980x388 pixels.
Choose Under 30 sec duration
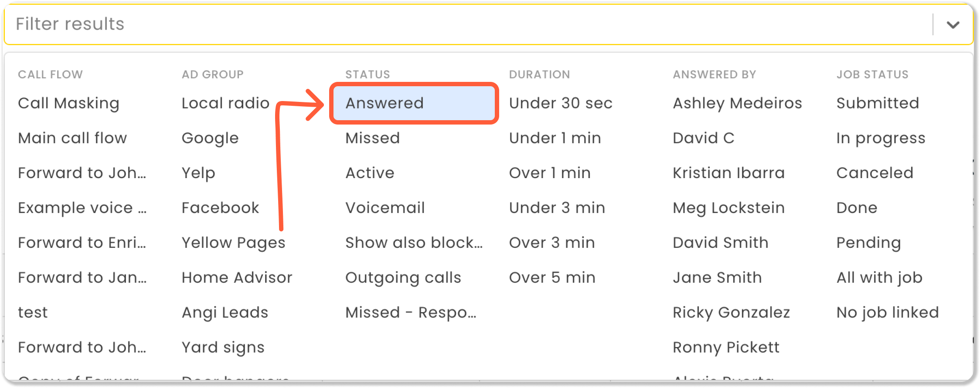561,103
